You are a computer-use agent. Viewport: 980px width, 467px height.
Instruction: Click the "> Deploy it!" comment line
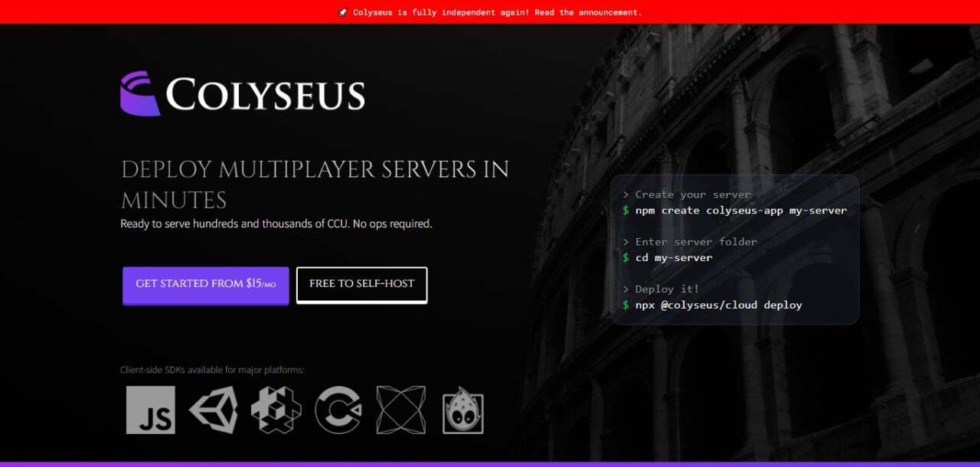point(661,289)
